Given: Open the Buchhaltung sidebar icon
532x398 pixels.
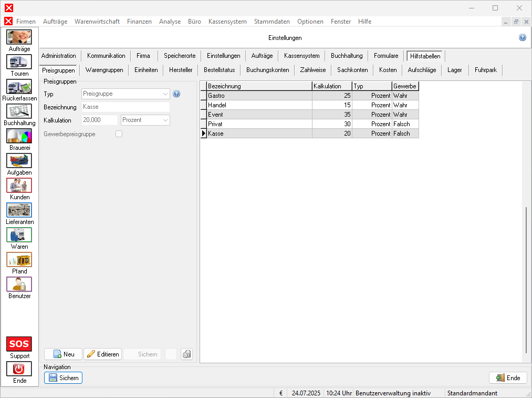Looking at the screenshot, I should tap(19, 111).
